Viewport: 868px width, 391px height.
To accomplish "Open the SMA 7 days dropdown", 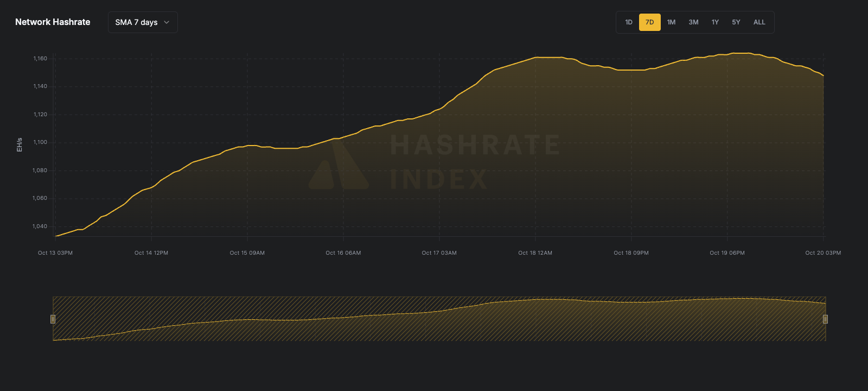I will coord(142,22).
